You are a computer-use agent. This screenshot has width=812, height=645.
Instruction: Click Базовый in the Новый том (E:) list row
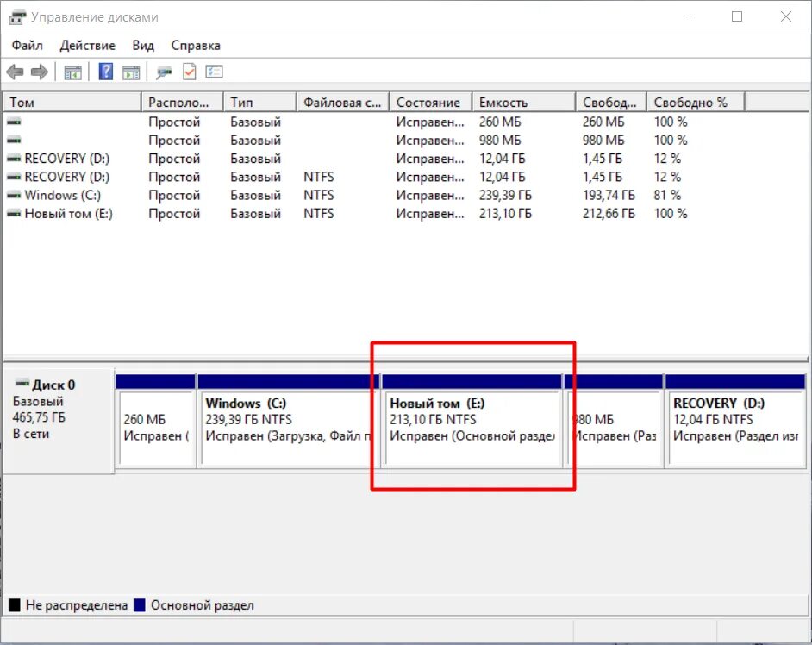point(255,214)
